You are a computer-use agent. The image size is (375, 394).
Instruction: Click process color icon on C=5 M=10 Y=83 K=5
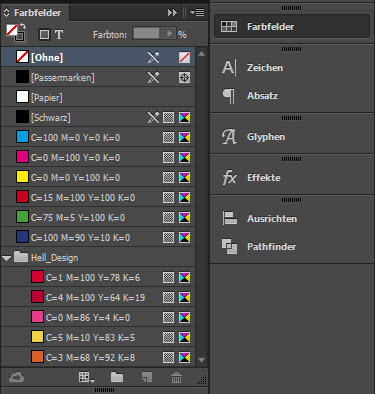168,337
